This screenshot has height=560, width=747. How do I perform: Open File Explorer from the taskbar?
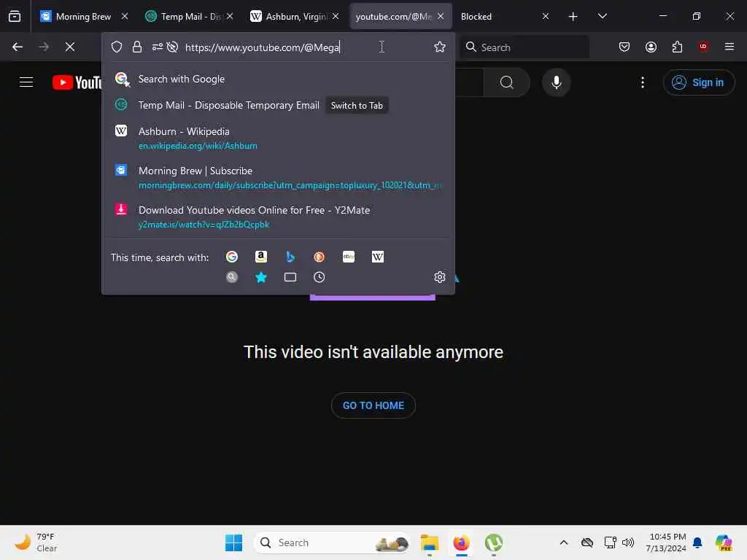tap(429, 542)
